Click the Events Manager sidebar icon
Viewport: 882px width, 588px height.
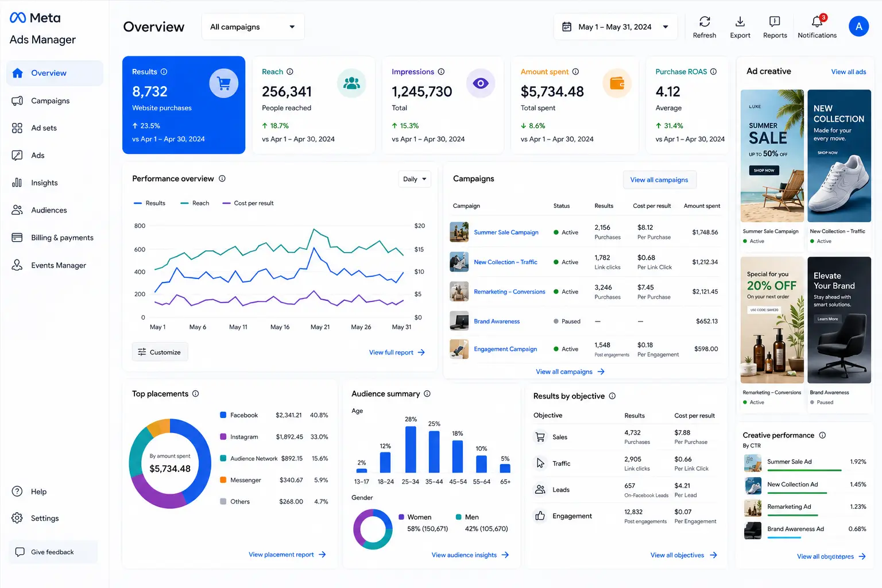point(17,265)
